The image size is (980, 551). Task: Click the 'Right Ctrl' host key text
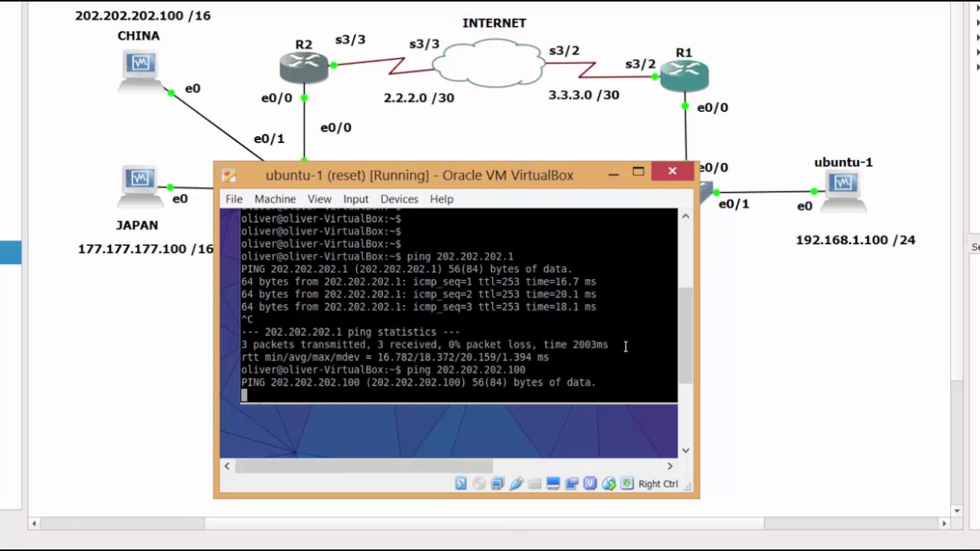tap(658, 484)
